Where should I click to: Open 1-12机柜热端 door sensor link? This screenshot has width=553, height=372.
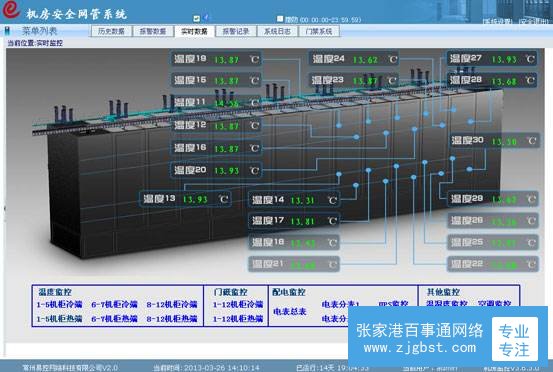[x=238, y=319]
